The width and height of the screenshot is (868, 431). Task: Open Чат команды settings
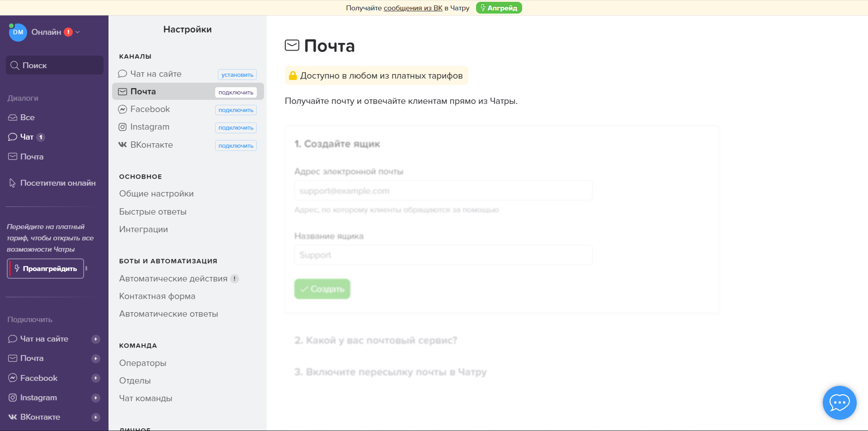click(146, 398)
